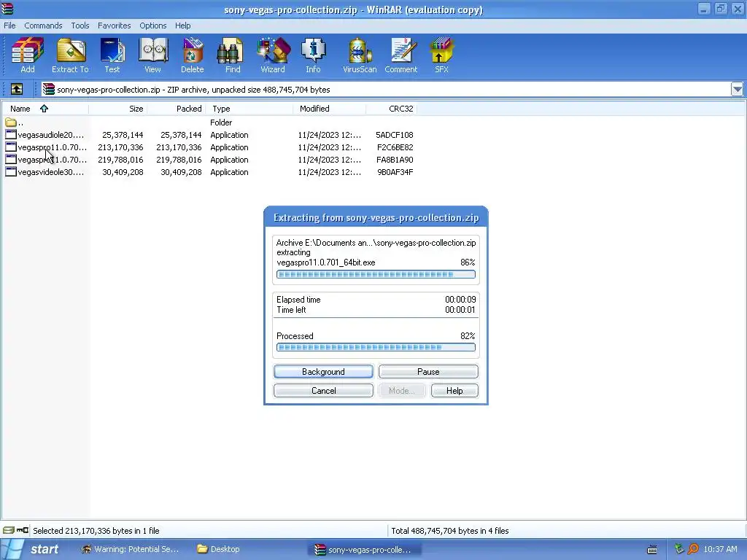Sort by Packed column header
Image resolution: width=747 pixels, height=560 pixels.
176,109
